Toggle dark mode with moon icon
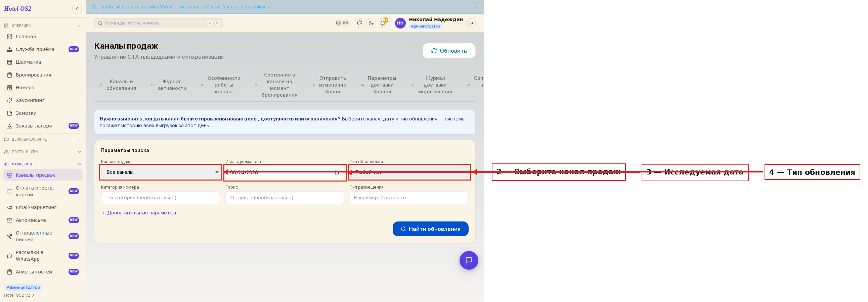The width and height of the screenshot is (868, 302). click(x=371, y=23)
